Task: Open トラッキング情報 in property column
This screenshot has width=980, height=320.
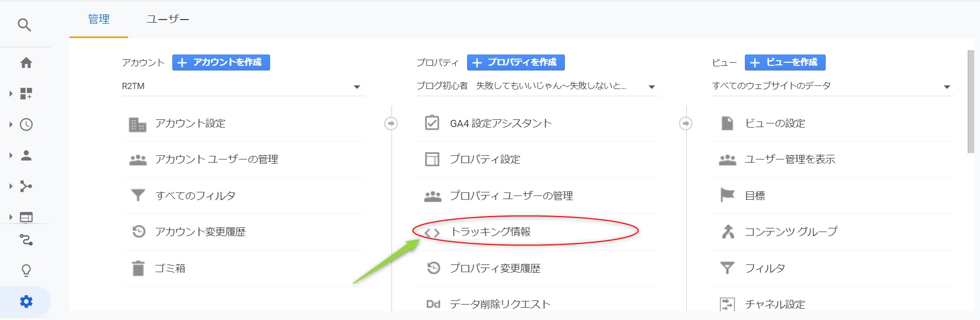Action: 490,232
